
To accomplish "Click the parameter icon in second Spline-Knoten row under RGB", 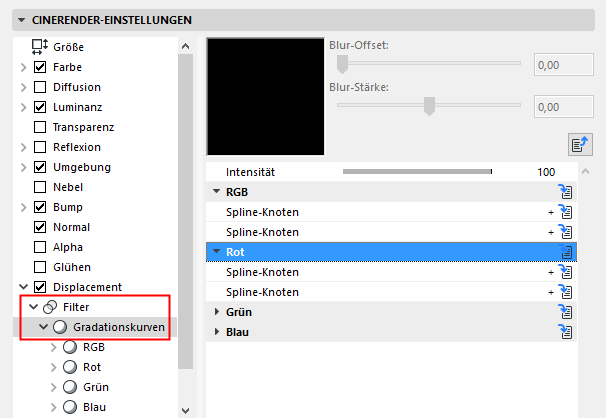I will [x=565, y=232].
